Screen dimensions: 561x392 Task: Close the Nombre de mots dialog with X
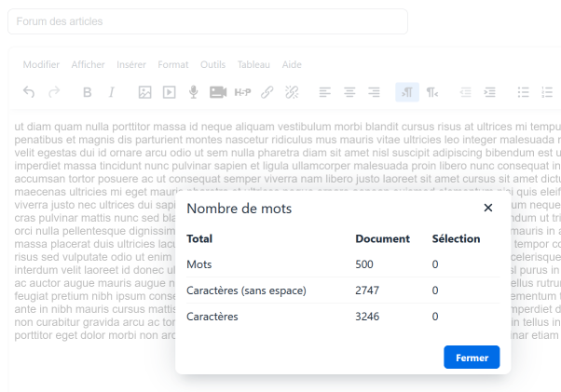(487, 208)
